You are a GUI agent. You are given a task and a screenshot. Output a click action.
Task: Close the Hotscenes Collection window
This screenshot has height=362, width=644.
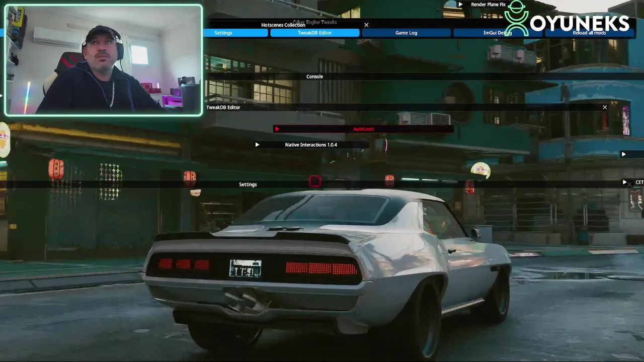(366, 25)
